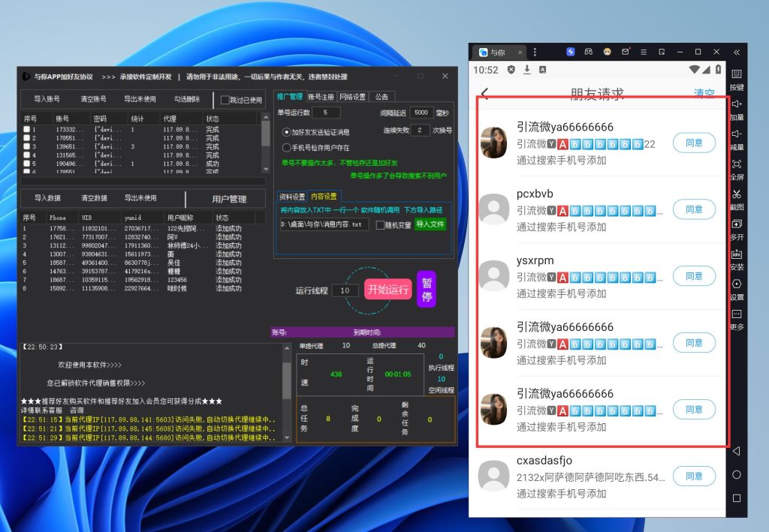The height and width of the screenshot is (532, 769).
Task: Tick the 随机变量 checkbox
Action: click(381, 224)
